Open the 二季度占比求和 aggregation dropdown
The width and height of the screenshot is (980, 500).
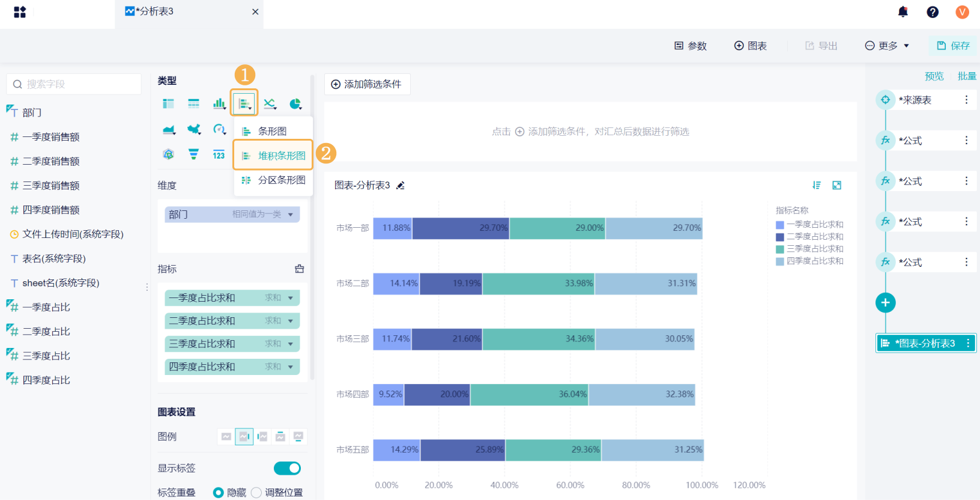pyautogui.click(x=291, y=321)
